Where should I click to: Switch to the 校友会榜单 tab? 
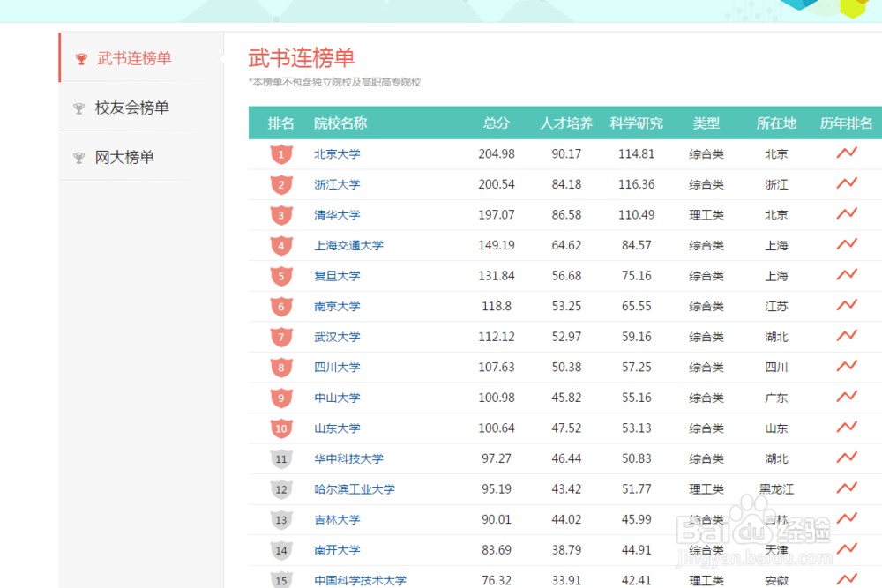pos(140,108)
